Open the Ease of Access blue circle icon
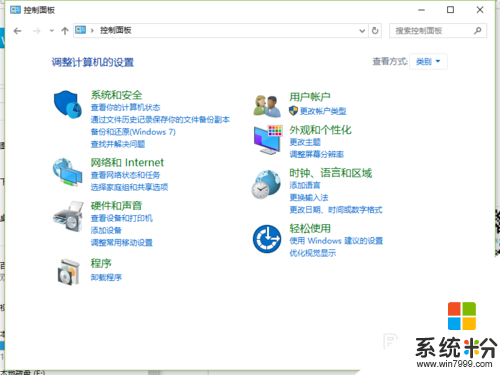This screenshot has width=500, height=375. pos(267,239)
